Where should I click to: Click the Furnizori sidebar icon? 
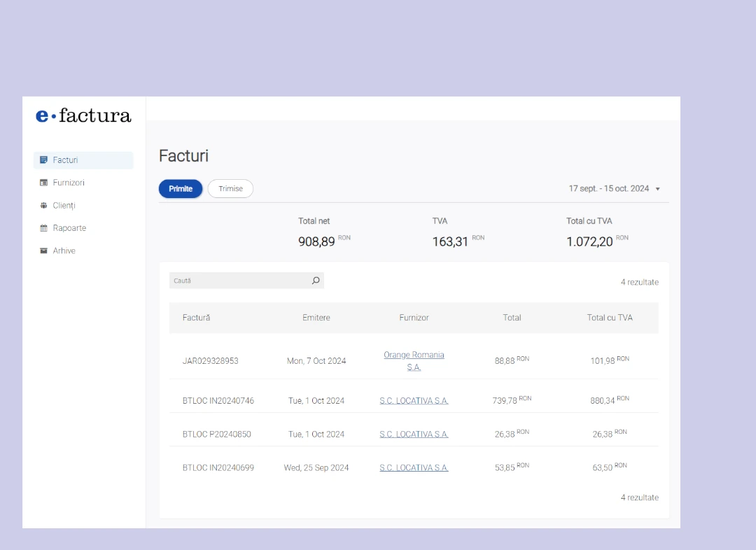pos(43,183)
